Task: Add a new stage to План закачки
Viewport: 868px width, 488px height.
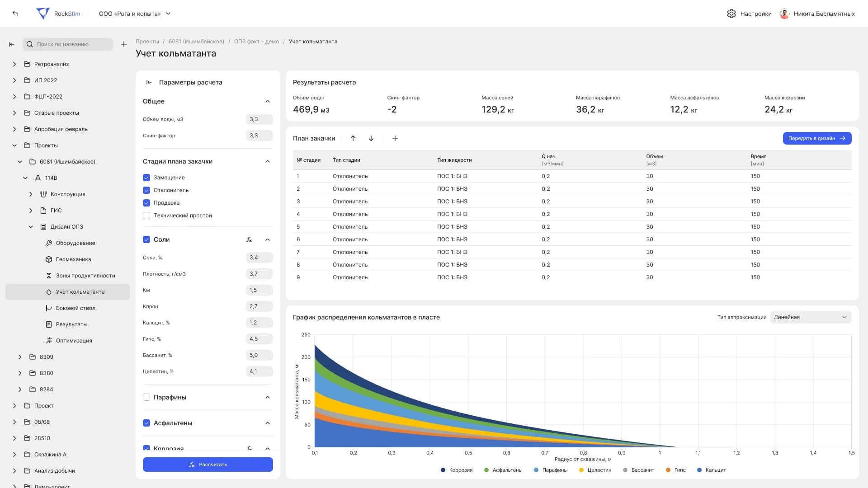Action: pyautogui.click(x=395, y=138)
